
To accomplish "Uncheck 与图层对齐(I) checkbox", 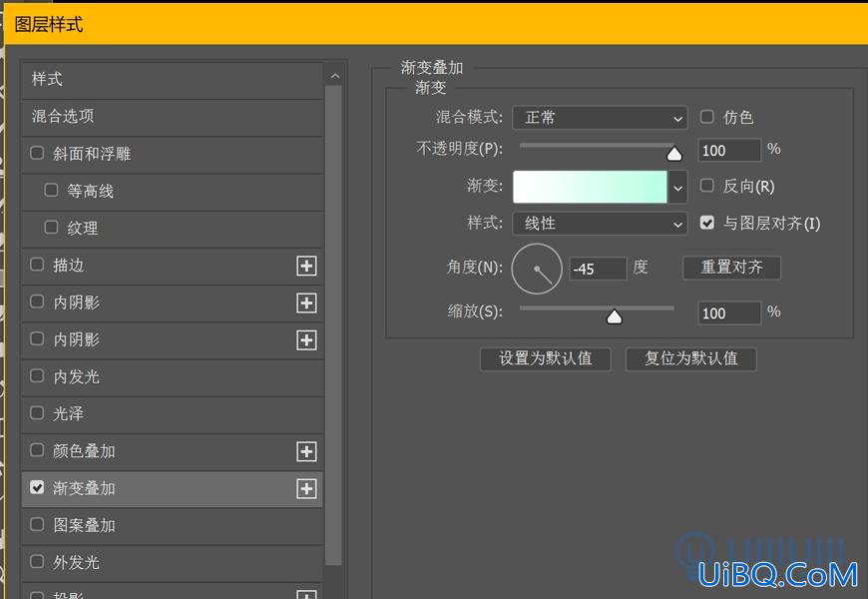I will click(707, 223).
